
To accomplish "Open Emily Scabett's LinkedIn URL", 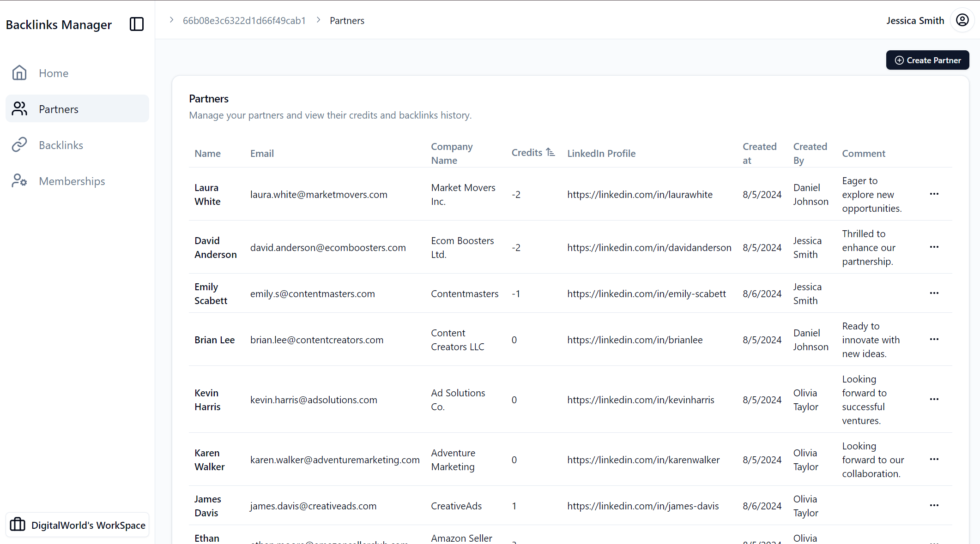I will pyautogui.click(x=646, y=294).
